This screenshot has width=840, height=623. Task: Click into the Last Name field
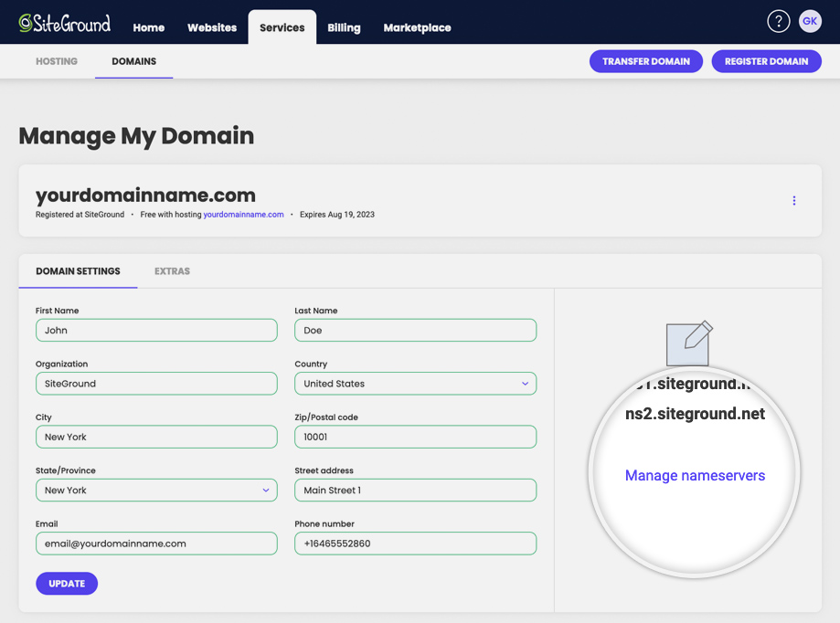click(x=415, y=331)
